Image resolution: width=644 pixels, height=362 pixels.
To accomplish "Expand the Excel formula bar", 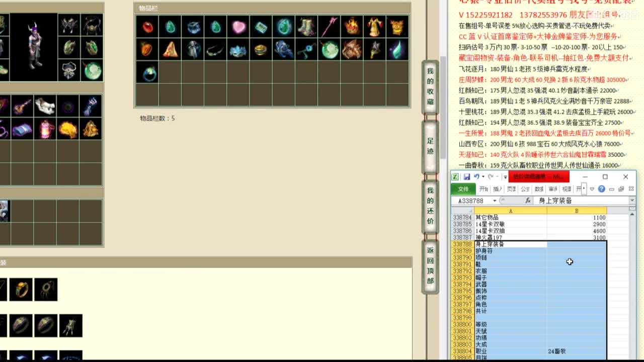I will tap(632, 201).
